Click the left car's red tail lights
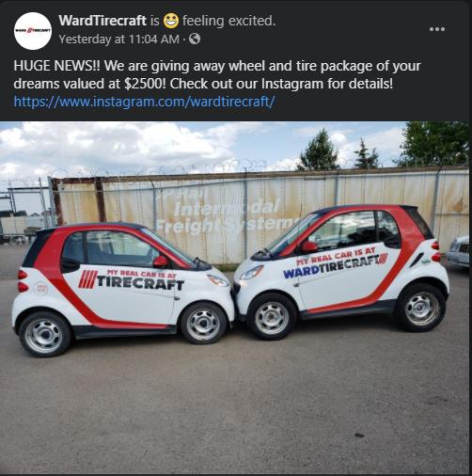 (x=23, y=280)
